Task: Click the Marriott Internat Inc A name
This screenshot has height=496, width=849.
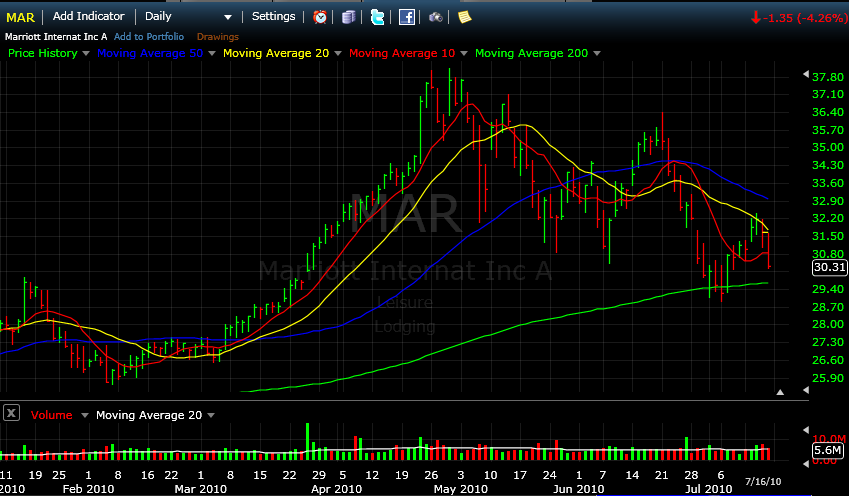Action: pos(56,36)
